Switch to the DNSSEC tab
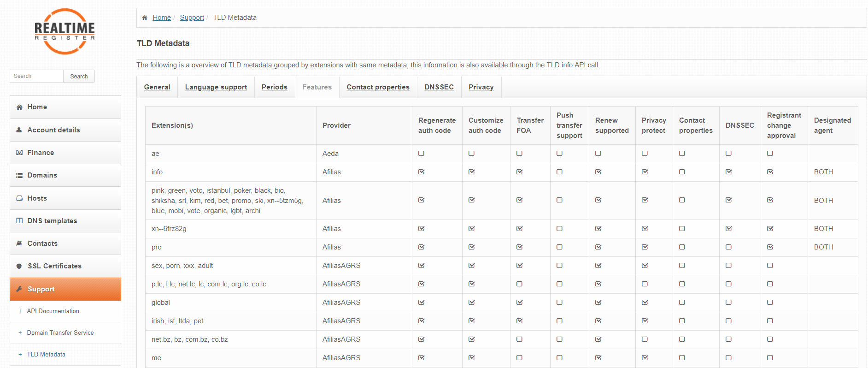This screenshot has width=868, height=368. (439, 87)
